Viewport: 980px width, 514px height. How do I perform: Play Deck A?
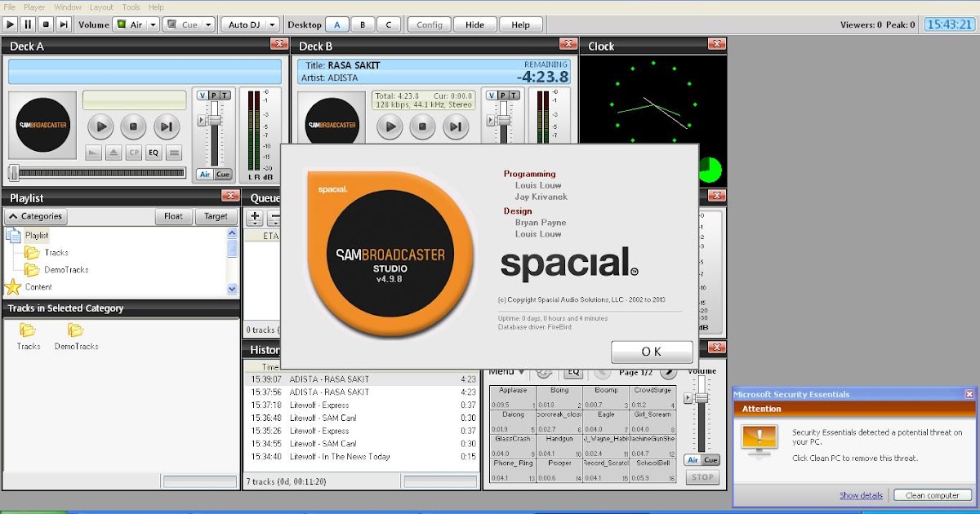pos(101,126)
